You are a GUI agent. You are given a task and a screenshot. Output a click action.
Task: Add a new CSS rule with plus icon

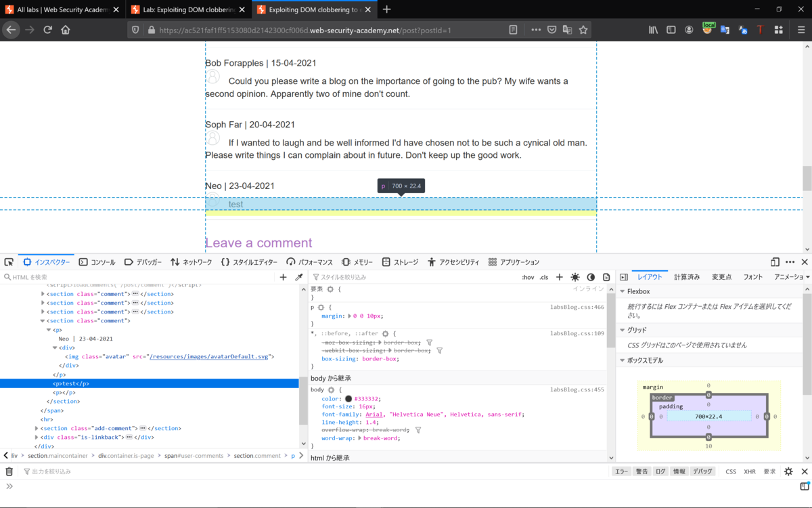point(560,277)
